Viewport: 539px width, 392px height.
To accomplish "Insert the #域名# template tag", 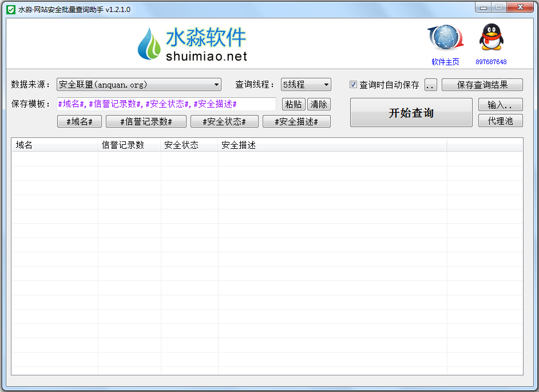I will 80,121.
